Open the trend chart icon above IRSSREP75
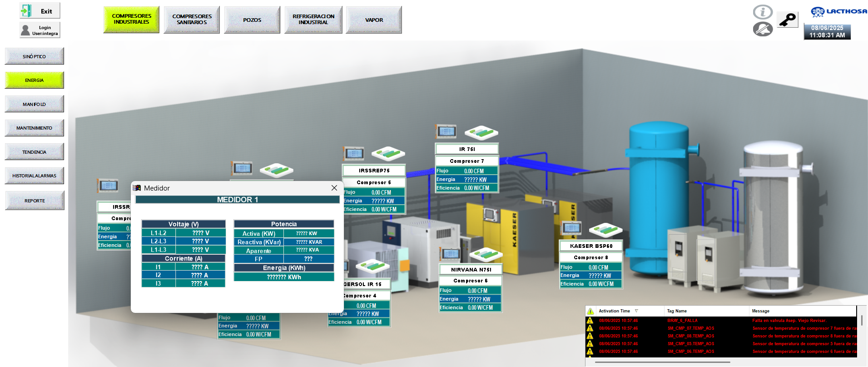 388,154
